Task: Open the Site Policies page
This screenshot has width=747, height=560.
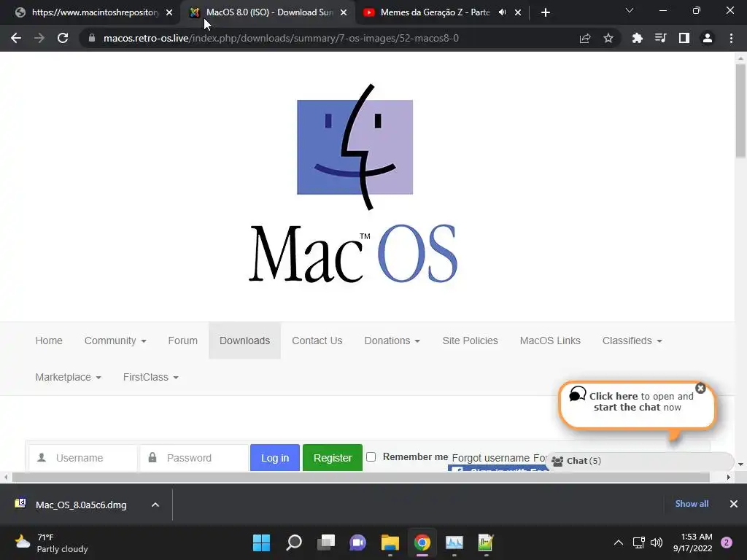Action: [471, 341]
